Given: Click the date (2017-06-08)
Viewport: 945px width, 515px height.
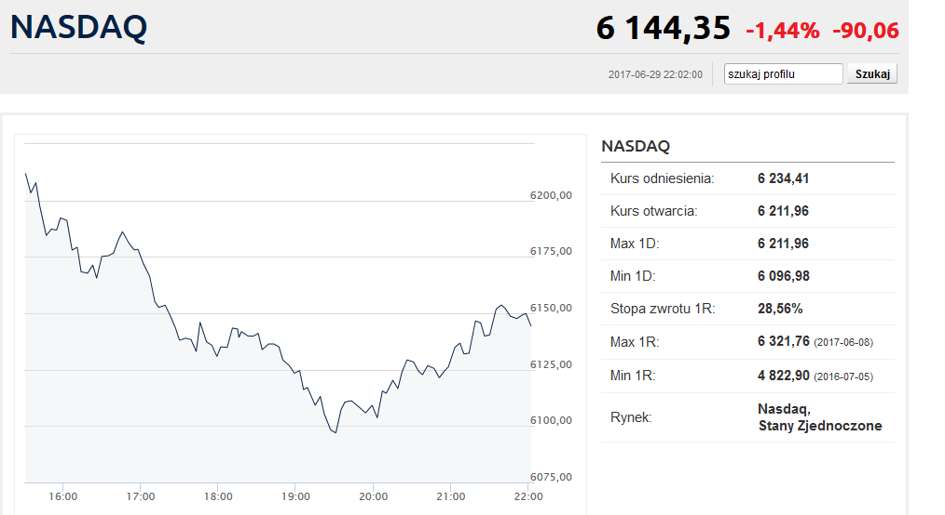Looking at the screenshot, I should point(843,343).
